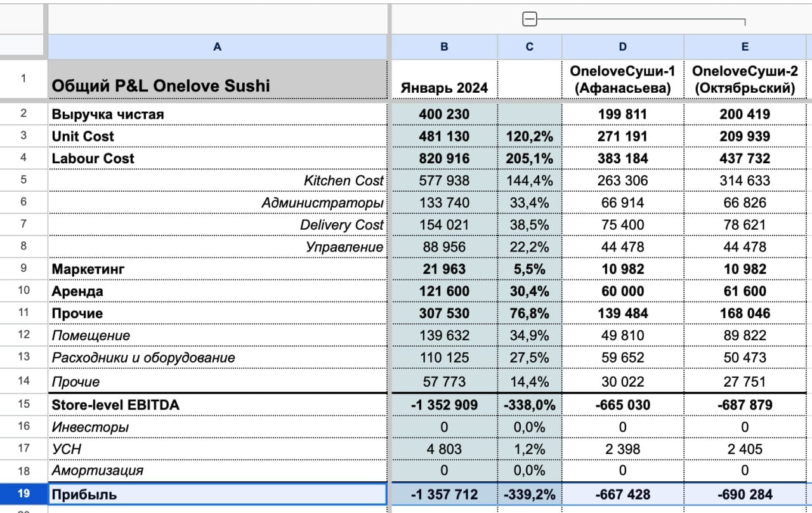Click the percentage cell '5,5%'
Image resolution: width=812 pixels, height=513 pixels.
[530, 269]
